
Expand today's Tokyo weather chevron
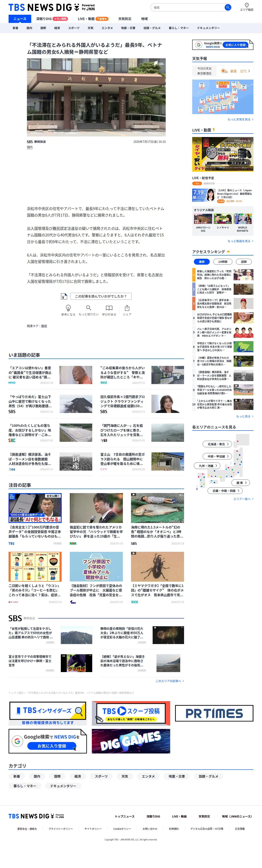click(249, 71)
